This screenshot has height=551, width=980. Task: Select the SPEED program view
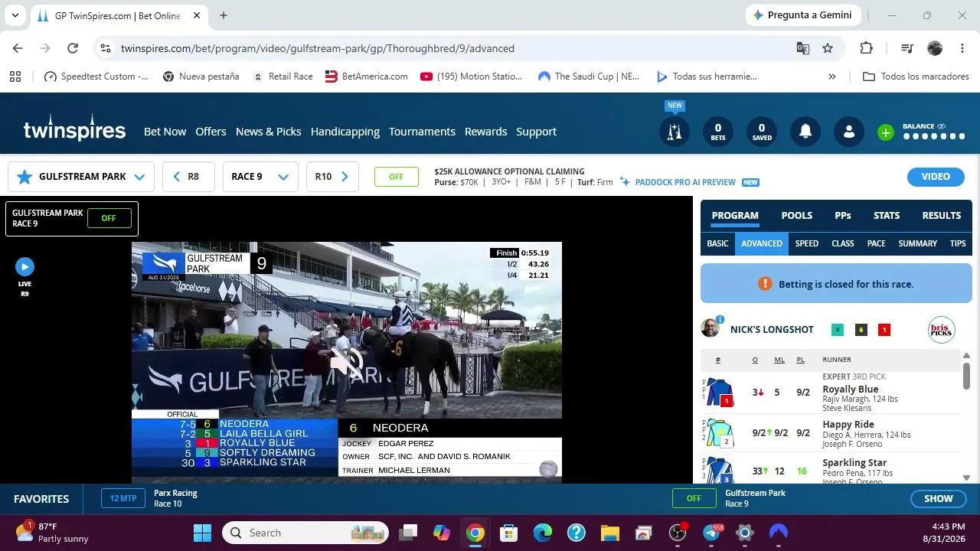(807, 243)
